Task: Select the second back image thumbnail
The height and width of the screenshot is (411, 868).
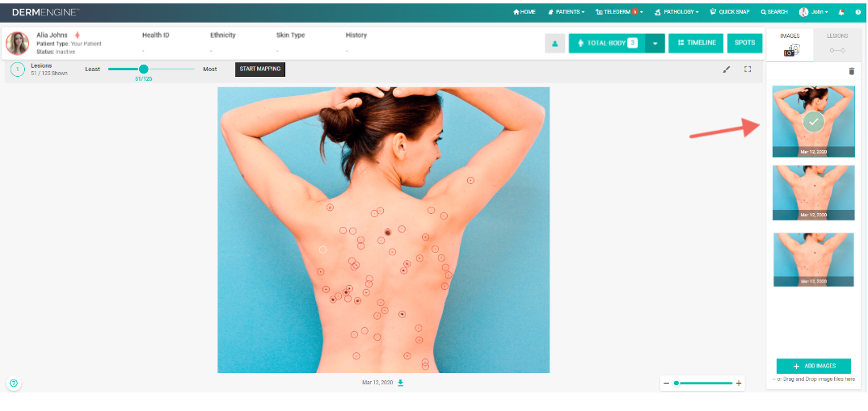Action: (x=814, y=192)
